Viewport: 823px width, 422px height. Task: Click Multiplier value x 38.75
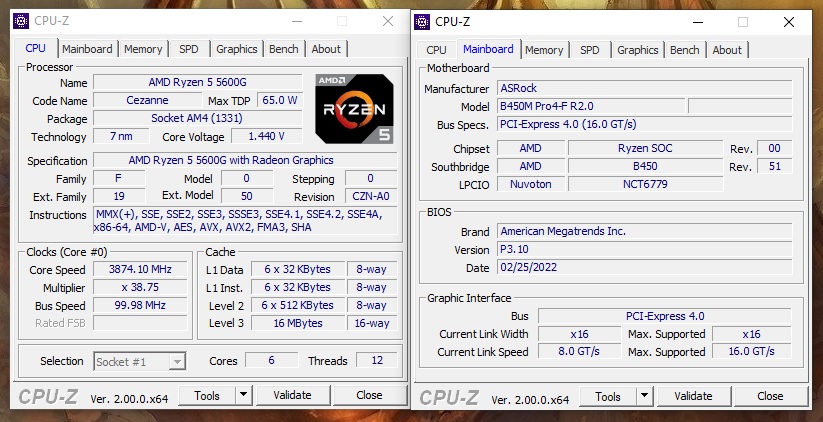pyautogui.click(x=140, y=288)
